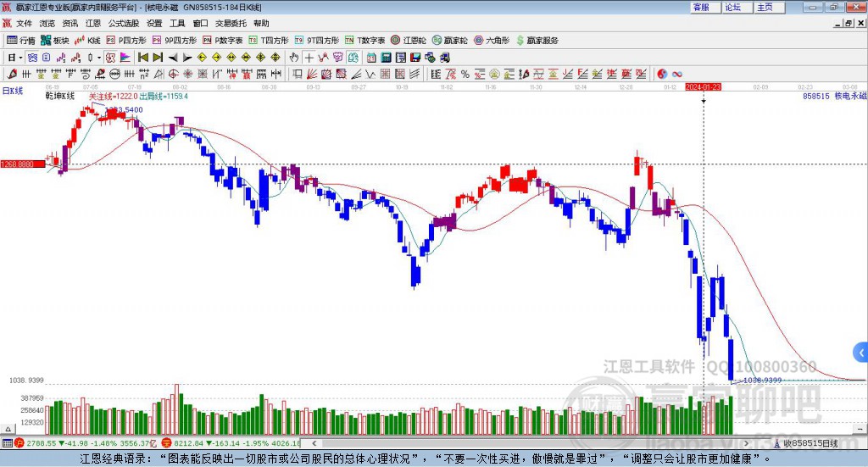Click the 日K线 period label
Viewport: 868px width, 467px height.
pos(13,91)
